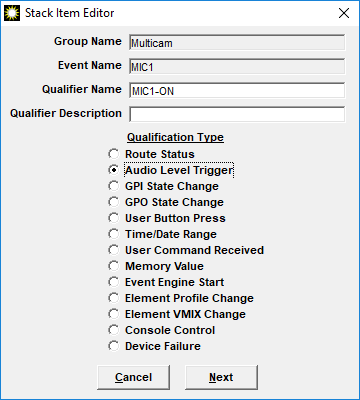Image resolution: width=360 pixels, height=400 pixels.
Task: Focus the Qualifier Name input field
Action: click(x=237, y=91)
